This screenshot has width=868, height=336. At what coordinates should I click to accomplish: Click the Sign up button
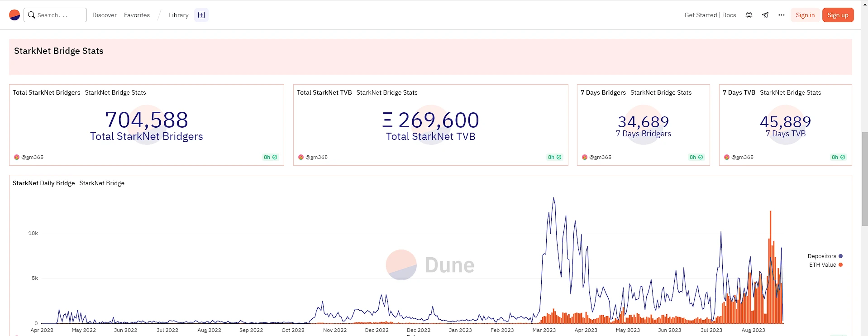point(838,15)
